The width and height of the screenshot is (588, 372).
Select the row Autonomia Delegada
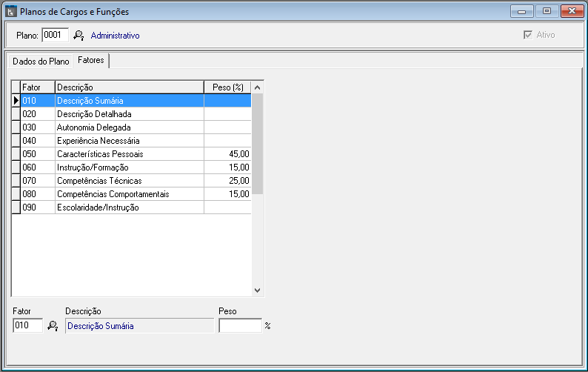[132, 127]
